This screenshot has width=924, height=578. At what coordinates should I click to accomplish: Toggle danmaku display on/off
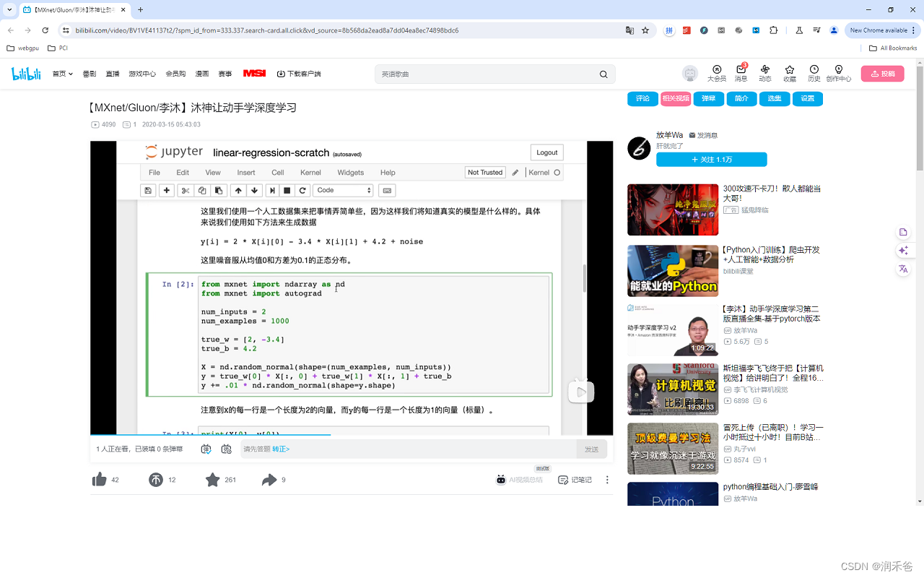(206, 449)
